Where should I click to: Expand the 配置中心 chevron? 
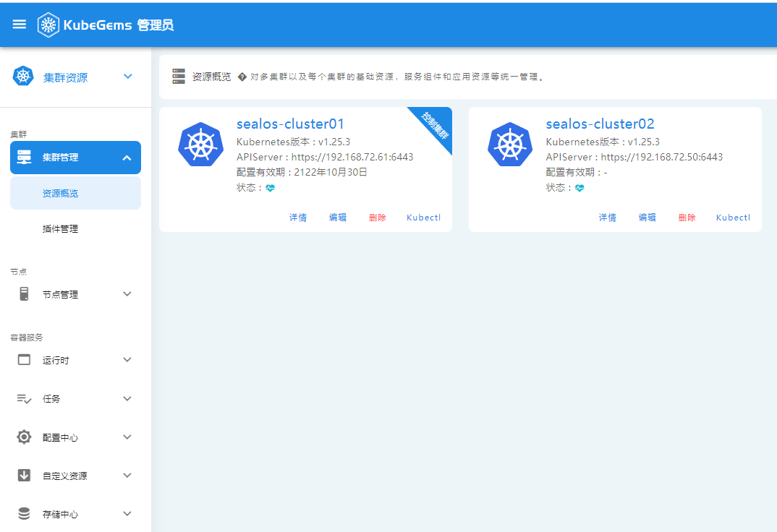pyautogui.click(x=127, y=437)
